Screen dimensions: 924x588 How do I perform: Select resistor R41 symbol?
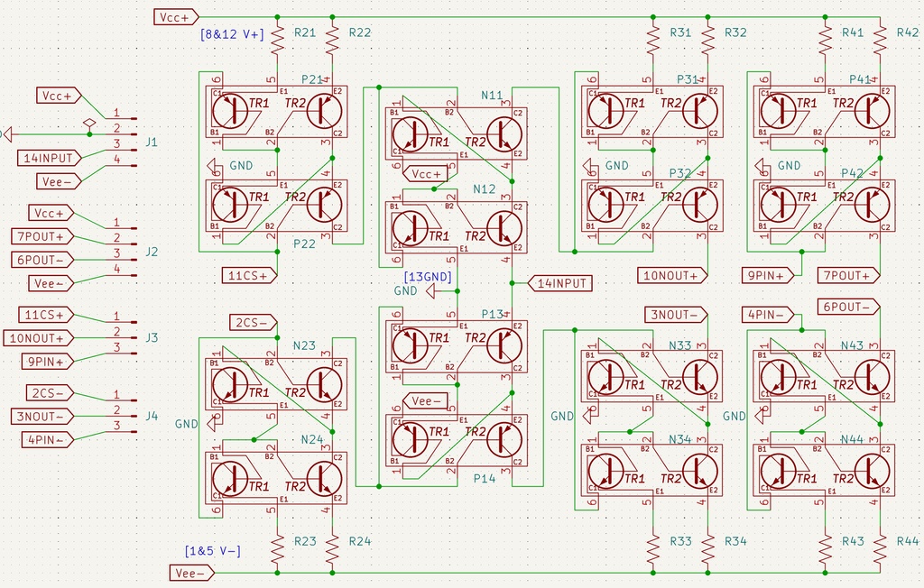[x=825, y=40]
